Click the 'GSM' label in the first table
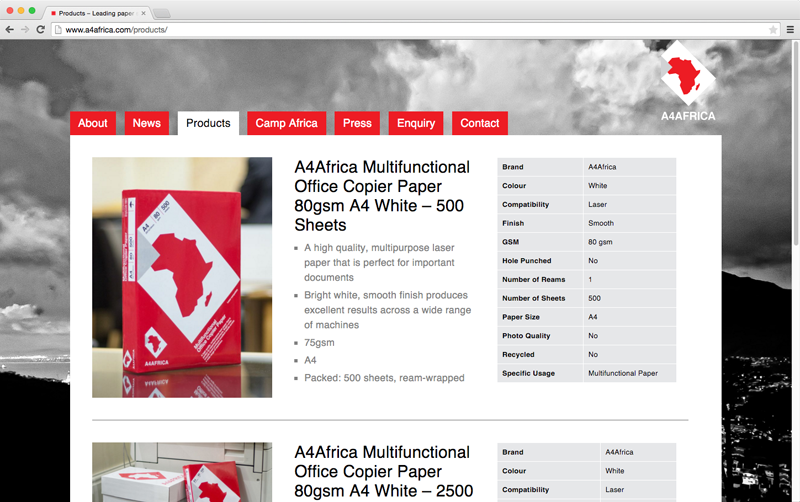800x502 pixels. tap(510, 242)
